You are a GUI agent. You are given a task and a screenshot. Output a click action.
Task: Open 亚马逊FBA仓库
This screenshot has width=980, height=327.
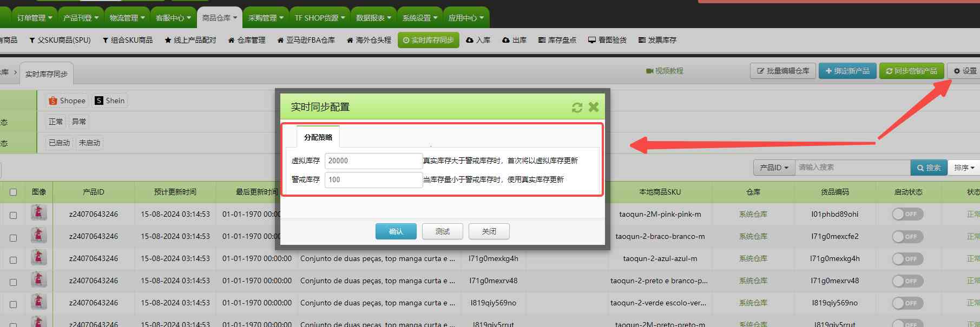tap(306, 40)
